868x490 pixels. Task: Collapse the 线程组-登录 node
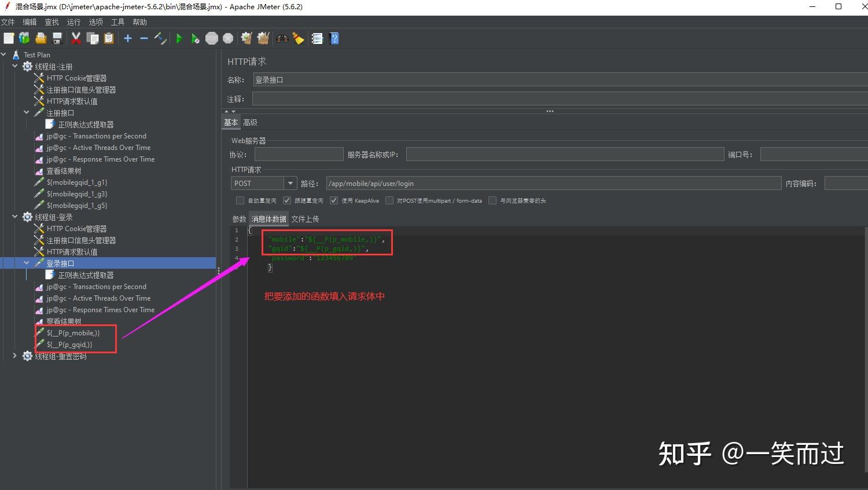pos(15,217)
